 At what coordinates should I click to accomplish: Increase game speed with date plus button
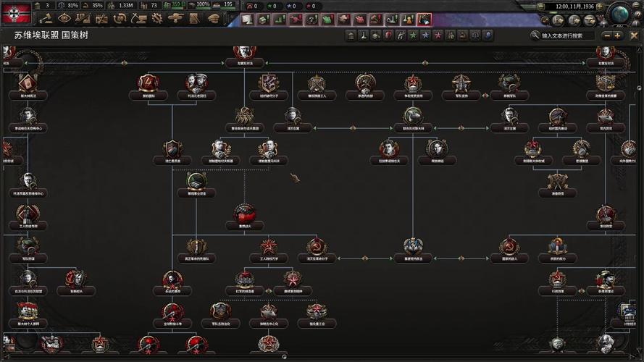click(x=600, y=7)
